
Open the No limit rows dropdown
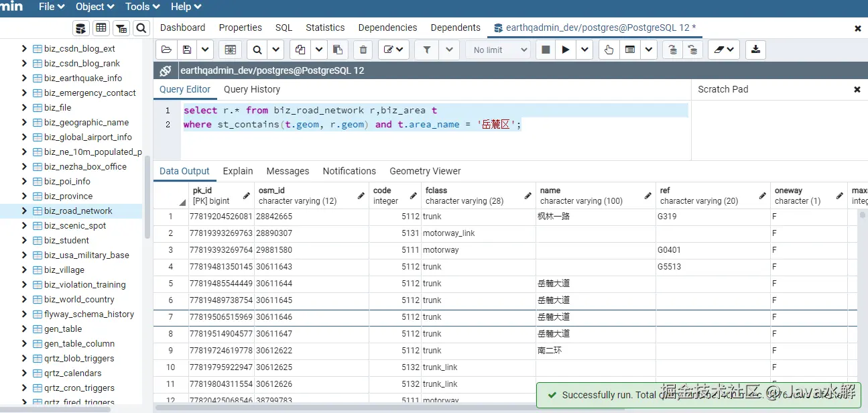tap(498, 50)
